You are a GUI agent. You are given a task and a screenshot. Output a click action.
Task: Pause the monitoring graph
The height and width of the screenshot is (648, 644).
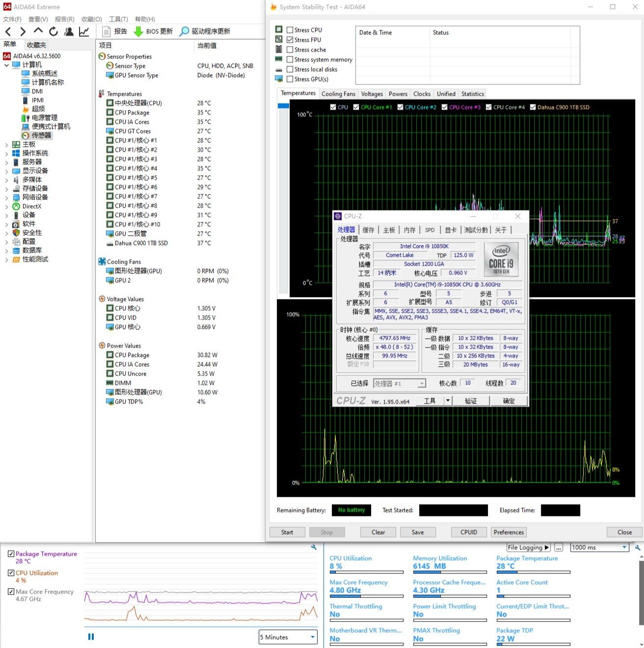[x=91, y=637]
